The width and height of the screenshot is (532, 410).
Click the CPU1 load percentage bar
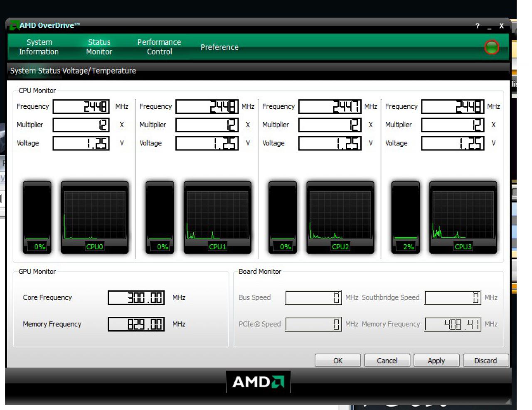pyautogui.click(x=160, y=217)
